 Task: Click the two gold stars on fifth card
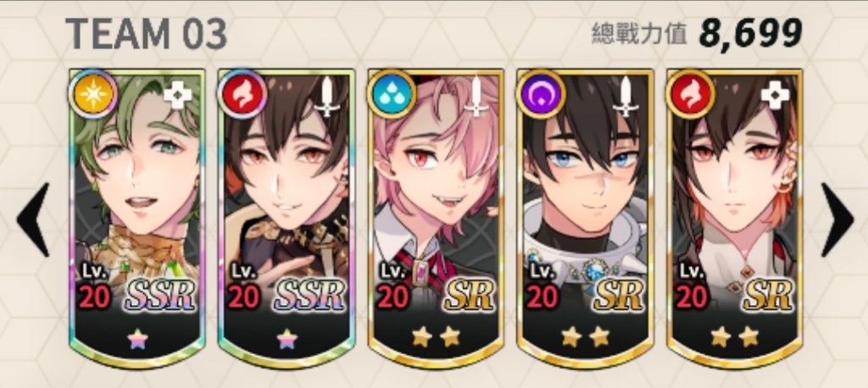pos(735,336)
